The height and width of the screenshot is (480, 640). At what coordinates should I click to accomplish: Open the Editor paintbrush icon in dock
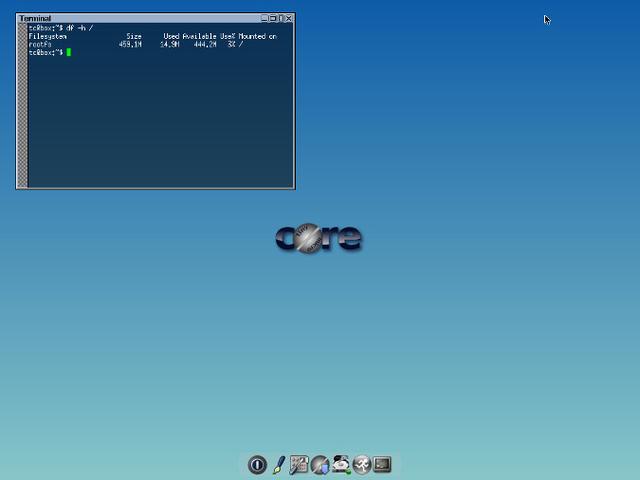tap(279, 465)
